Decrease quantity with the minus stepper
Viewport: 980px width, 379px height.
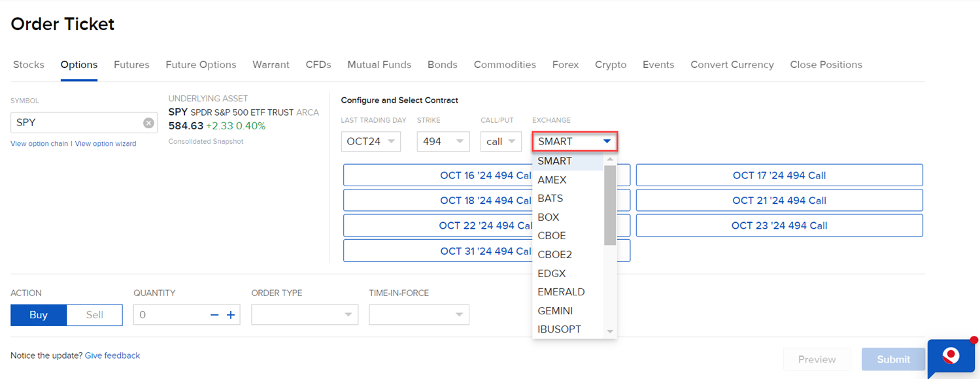pos(214,314)
